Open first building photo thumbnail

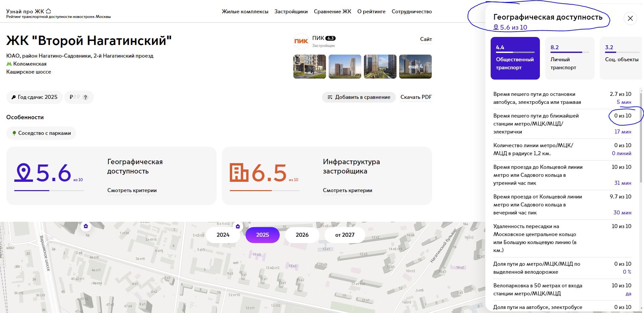click(310, 67)
